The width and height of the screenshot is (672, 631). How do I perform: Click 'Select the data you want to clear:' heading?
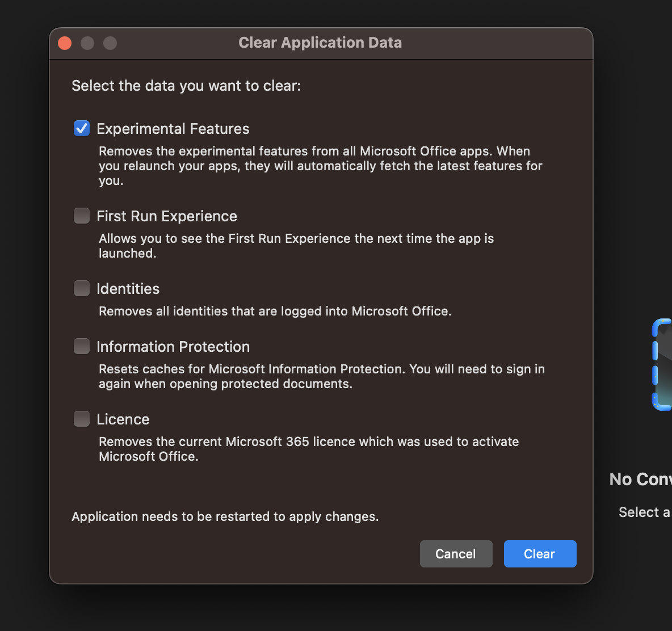[x=186, y=86]
